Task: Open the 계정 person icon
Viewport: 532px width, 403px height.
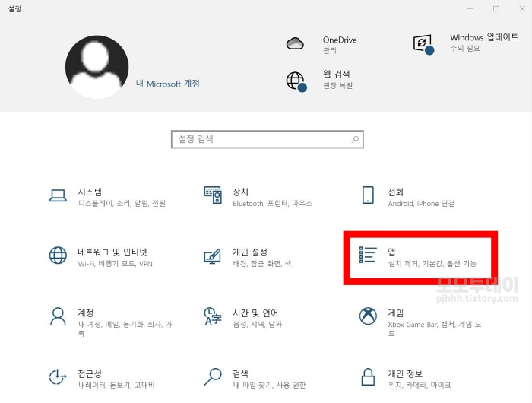Action: pyautogui.click(x=58, y=316)
